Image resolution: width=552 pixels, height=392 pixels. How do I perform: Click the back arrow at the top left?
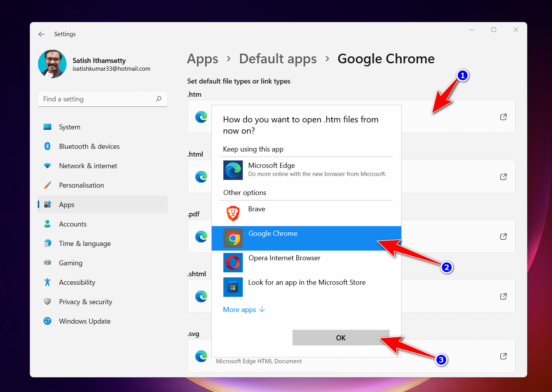coord(42,34)
